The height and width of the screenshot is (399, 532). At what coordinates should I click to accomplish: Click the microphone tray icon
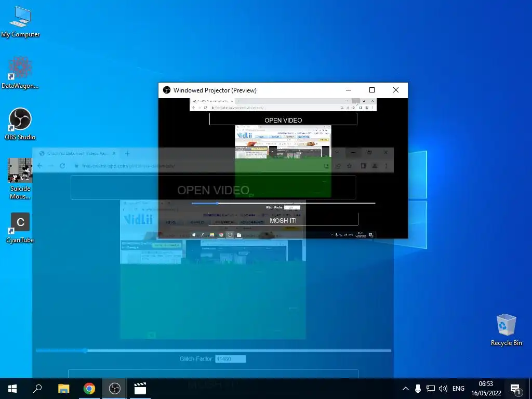point(418,389)
